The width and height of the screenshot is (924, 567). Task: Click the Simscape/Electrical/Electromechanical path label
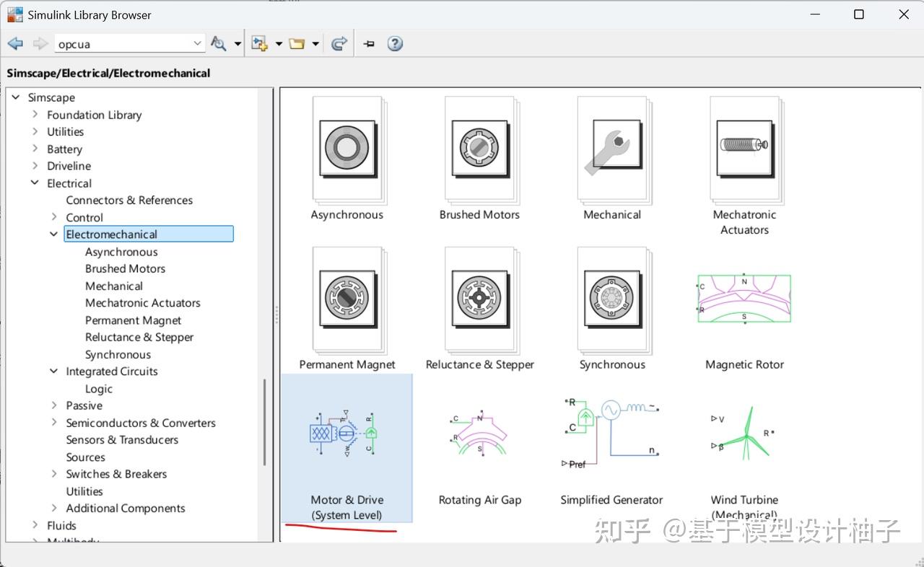click(x=108, y=73)
